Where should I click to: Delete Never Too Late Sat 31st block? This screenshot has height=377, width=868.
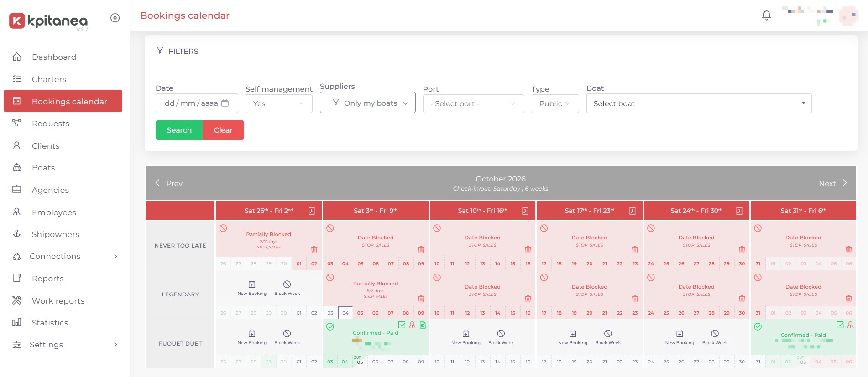coord(848,249)
